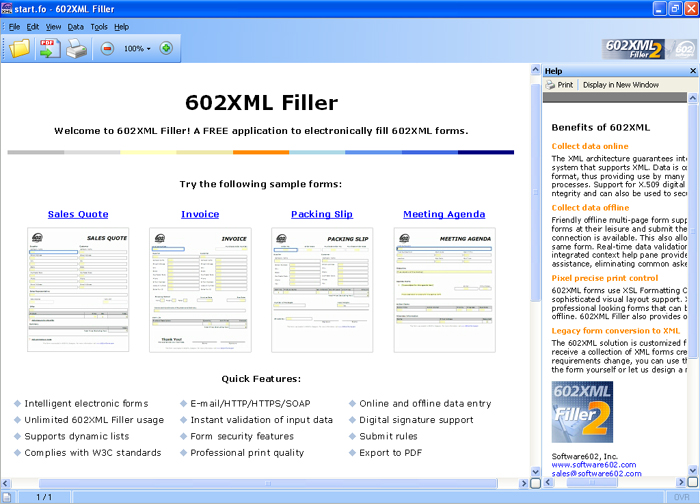The height and width of the screenshot is (504, 700).
Task: Open the Help menu
Action: 121,27
